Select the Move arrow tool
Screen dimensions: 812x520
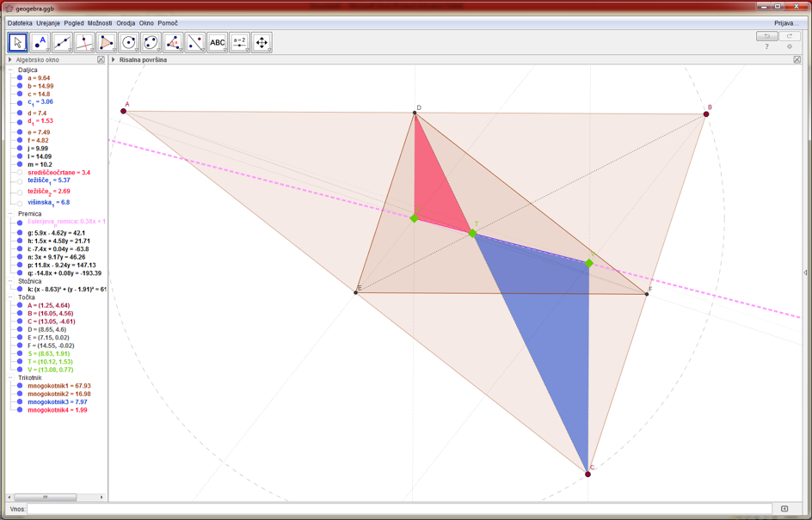click(18, 42)
